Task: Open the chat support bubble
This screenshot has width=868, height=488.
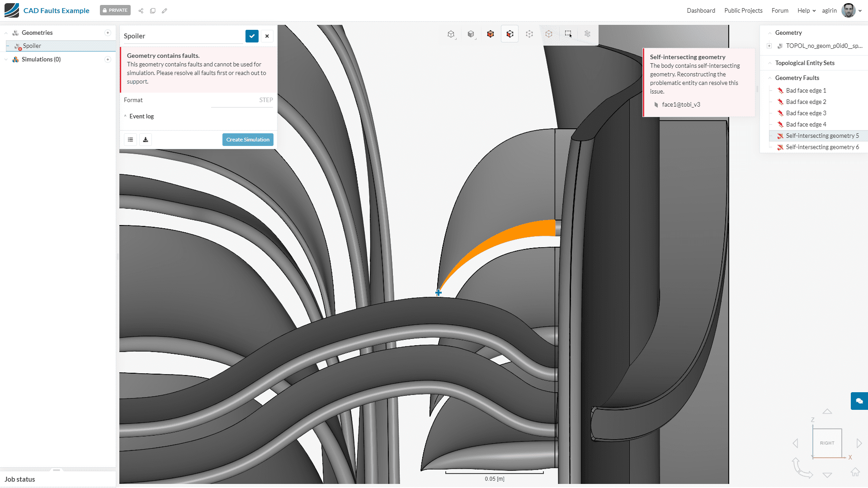Action: coord(859,401)
